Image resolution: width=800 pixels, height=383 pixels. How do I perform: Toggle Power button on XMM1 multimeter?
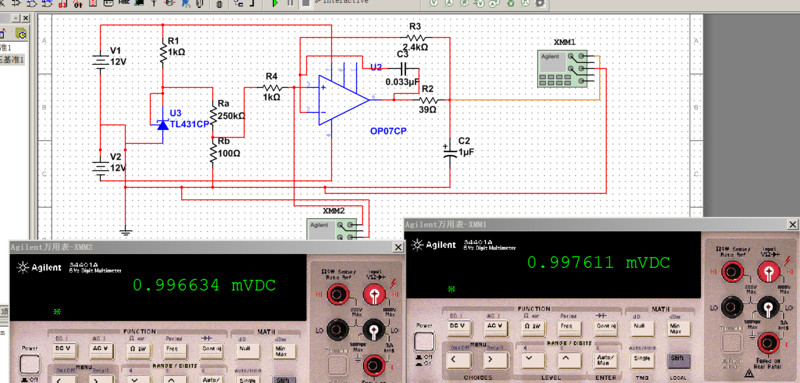pyautogui.click(x=423, y=341)
